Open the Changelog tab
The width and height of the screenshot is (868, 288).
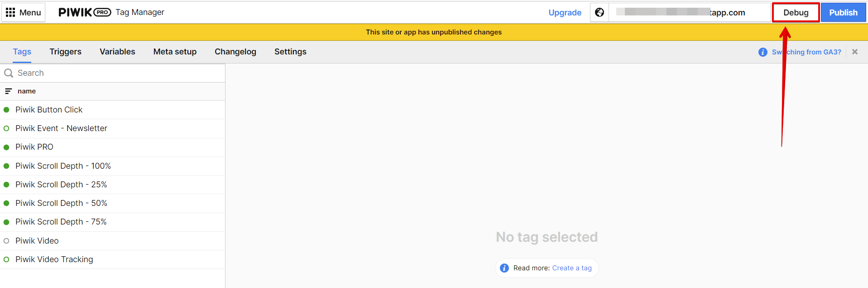[x=235, y=52]
